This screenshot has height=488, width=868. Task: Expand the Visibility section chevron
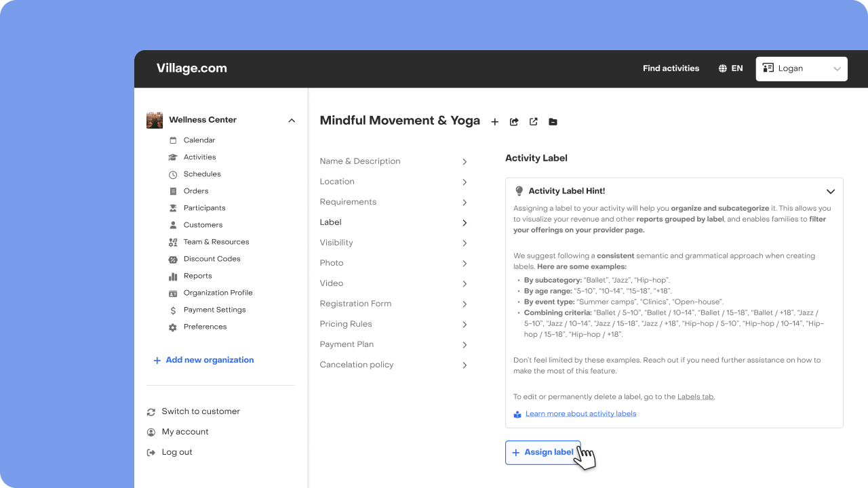tap(465, 243)
